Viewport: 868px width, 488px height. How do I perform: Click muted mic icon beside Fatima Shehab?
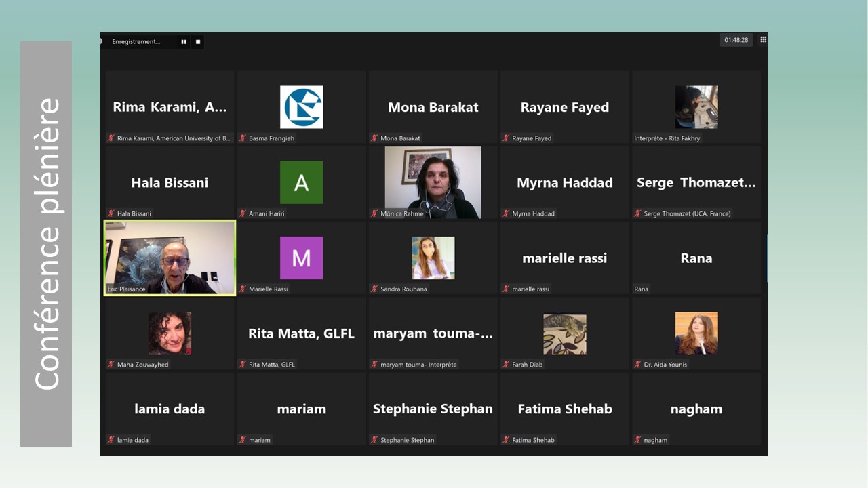tap(506, 440)
